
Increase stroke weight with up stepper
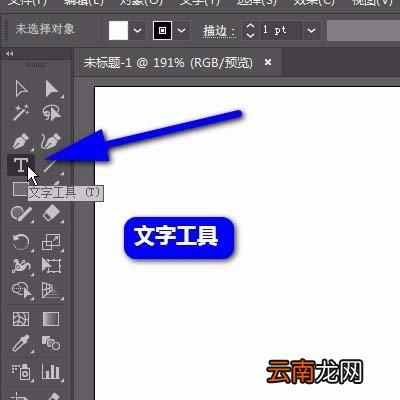[x=250, y=26]
